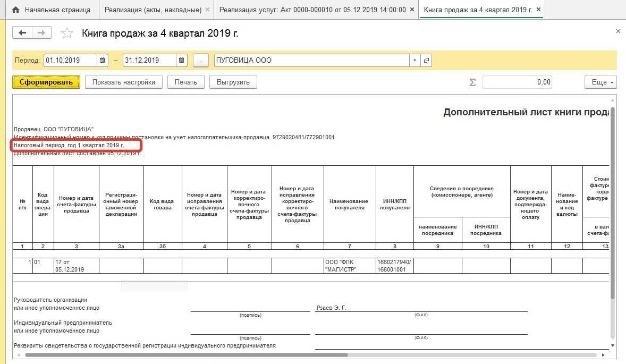Expand the organization dropdown list
Viewport: 626px width, 364px height.
(415, 61)
